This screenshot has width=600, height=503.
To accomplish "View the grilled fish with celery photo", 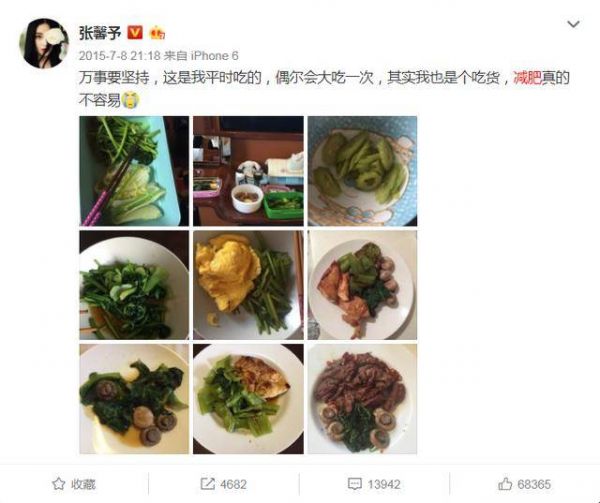I will [x=248, y=399].
